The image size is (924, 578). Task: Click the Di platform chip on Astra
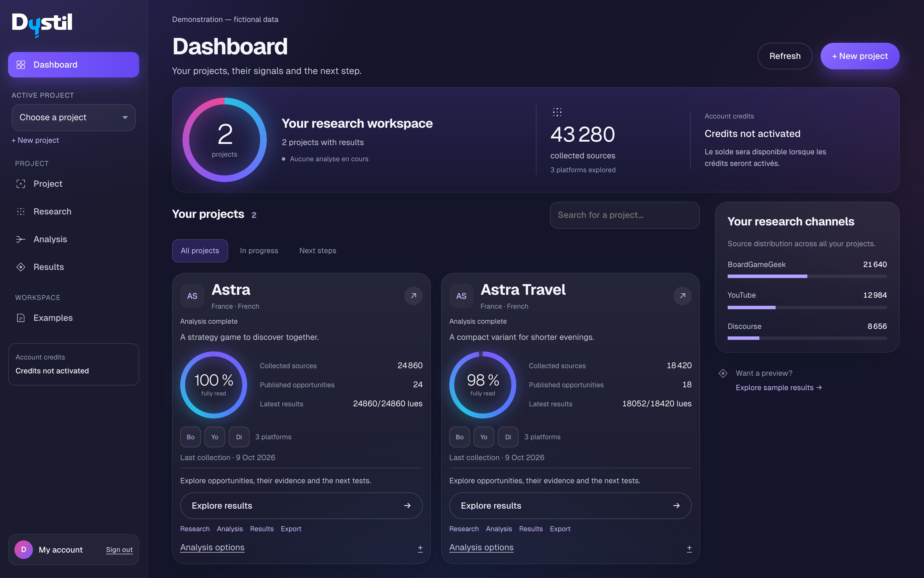pyautogui.click(x=239, y=437)
